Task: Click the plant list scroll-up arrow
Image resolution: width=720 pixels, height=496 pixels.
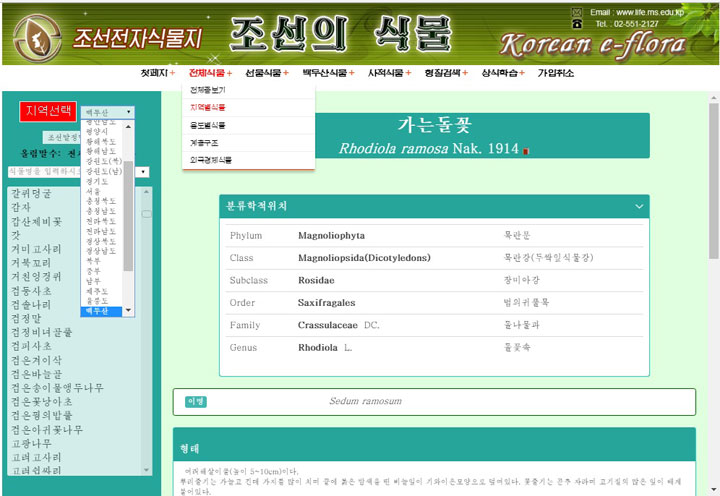Action: pos(146,192)
